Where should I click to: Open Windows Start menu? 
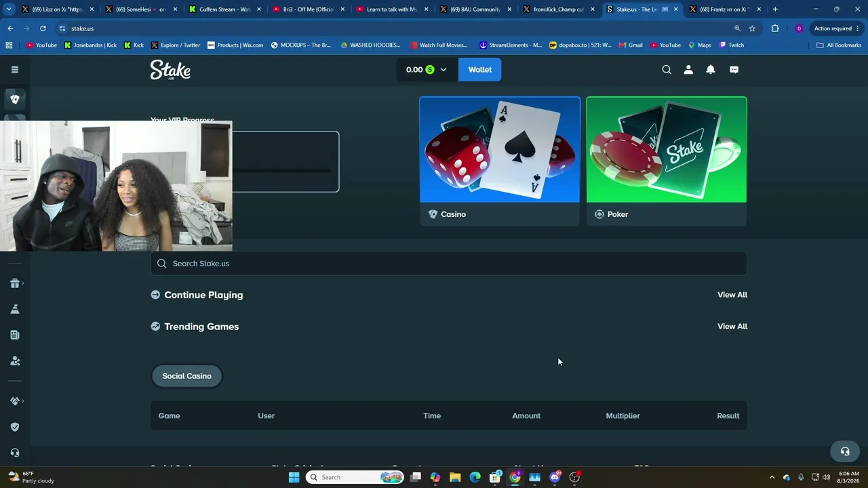pyautogui.click(x=294, y=477)
